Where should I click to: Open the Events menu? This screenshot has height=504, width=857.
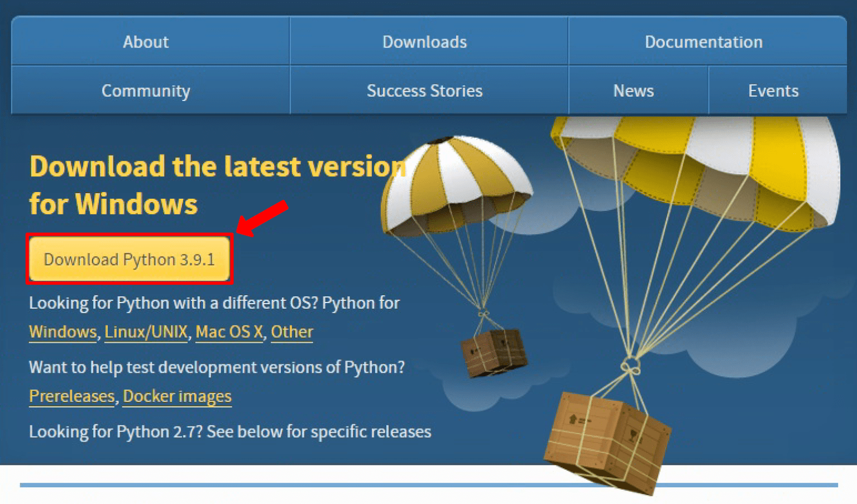tap(774, 90)
